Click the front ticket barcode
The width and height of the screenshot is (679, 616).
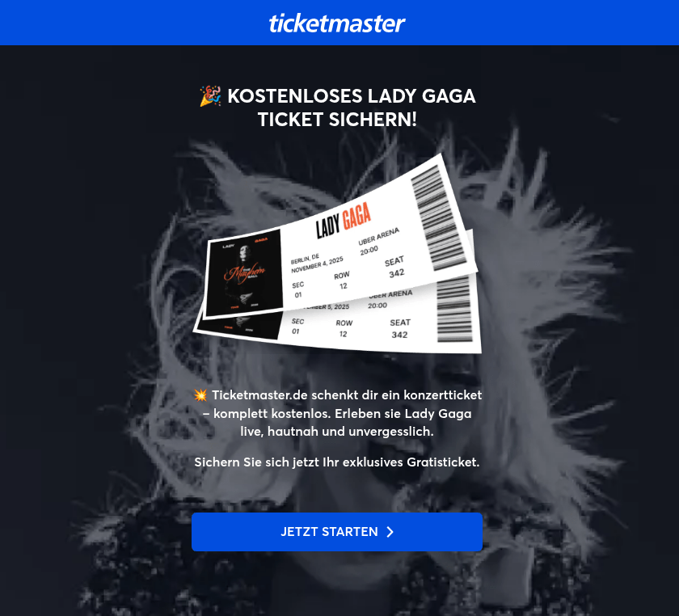(x=439, y=218)
